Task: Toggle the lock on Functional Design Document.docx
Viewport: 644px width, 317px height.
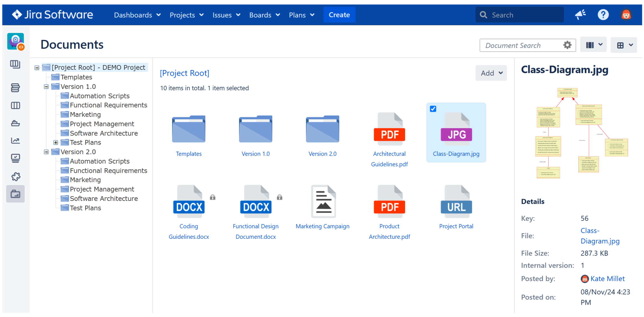Action: coord(279,197)
